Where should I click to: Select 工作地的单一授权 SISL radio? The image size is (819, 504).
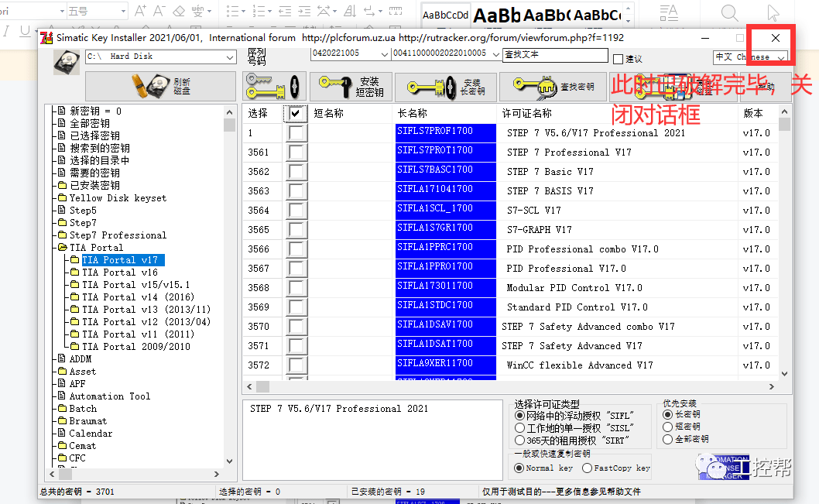(519, 428)
